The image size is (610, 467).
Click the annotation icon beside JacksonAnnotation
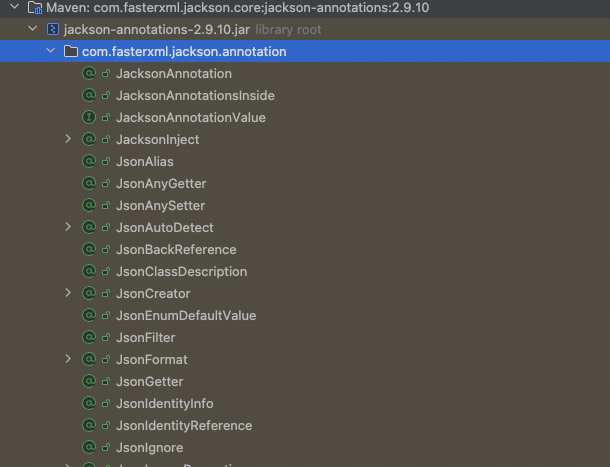(x=89, y=74)
